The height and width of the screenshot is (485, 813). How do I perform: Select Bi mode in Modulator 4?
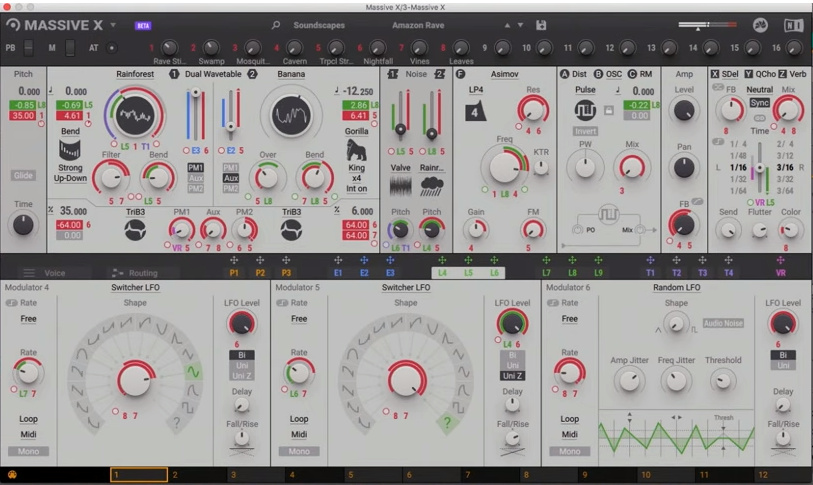pos(242,355)
